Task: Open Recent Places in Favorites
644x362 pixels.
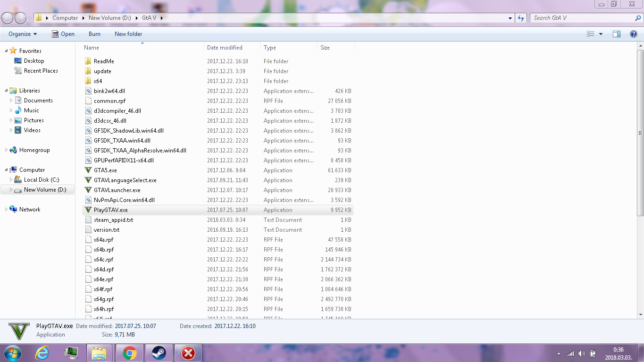Action: tap(41, 71)
